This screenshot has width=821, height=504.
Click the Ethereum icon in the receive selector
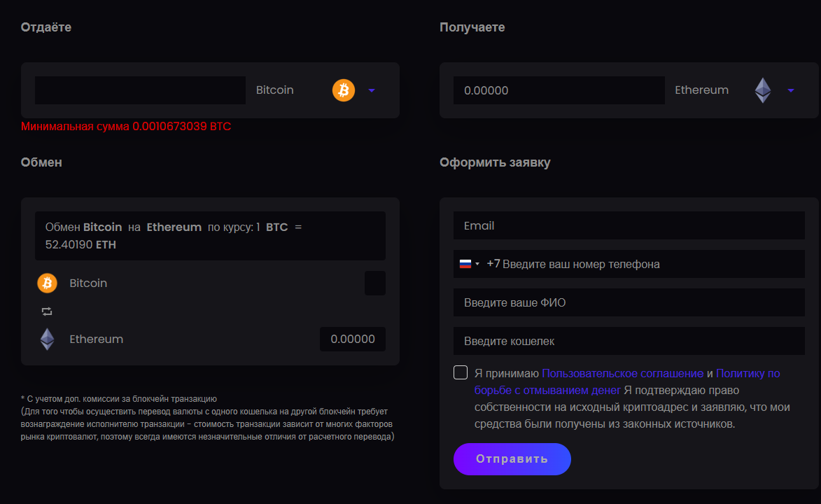point(763,90)
